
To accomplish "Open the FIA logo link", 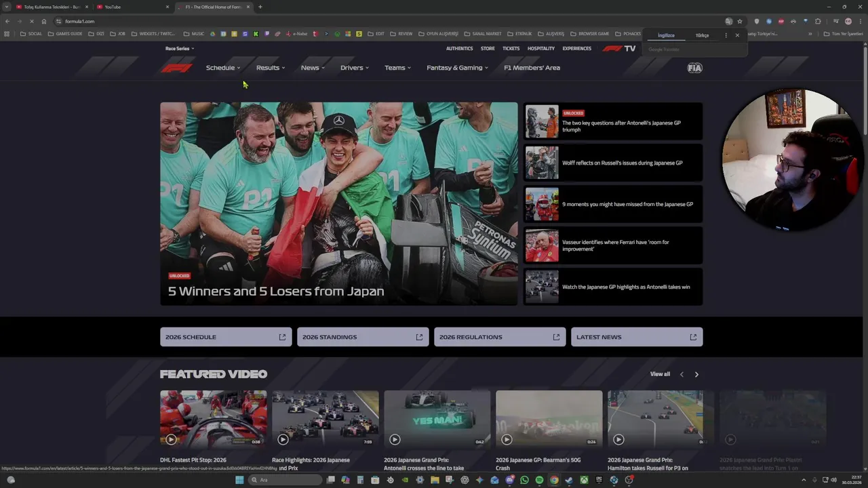I will pyautogui.click(x=694, y=68).
